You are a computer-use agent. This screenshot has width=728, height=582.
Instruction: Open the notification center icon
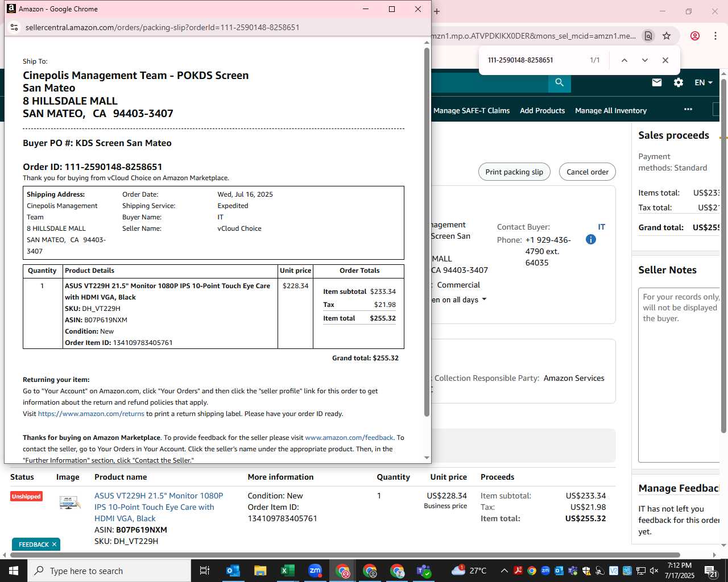712,571
